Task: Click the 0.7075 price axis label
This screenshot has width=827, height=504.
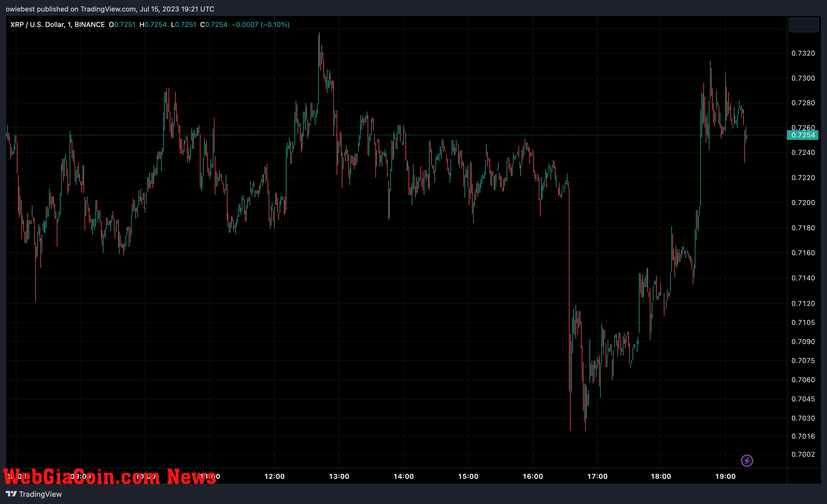Action: [803, 360]
